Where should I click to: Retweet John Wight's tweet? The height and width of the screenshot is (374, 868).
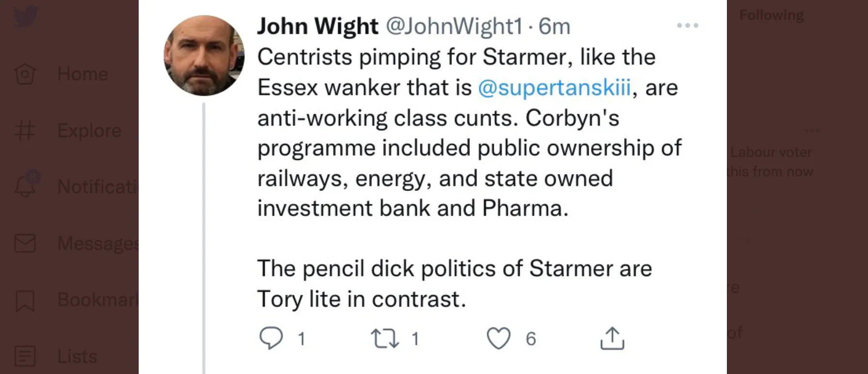point(385,338)
